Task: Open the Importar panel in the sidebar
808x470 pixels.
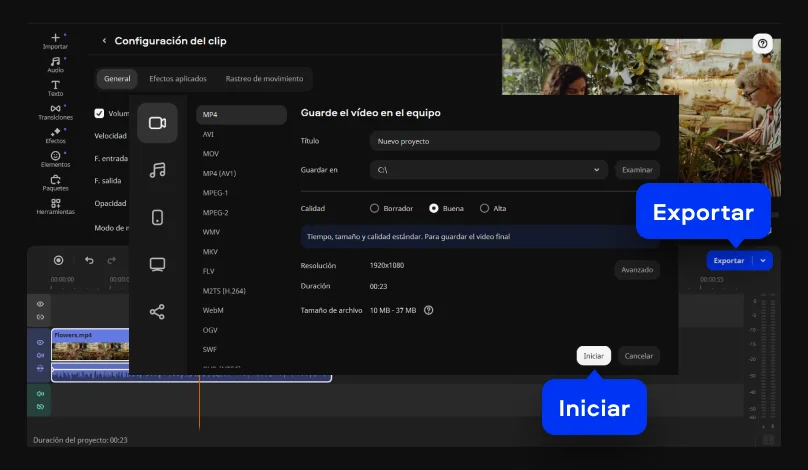Action: point(55,41)
